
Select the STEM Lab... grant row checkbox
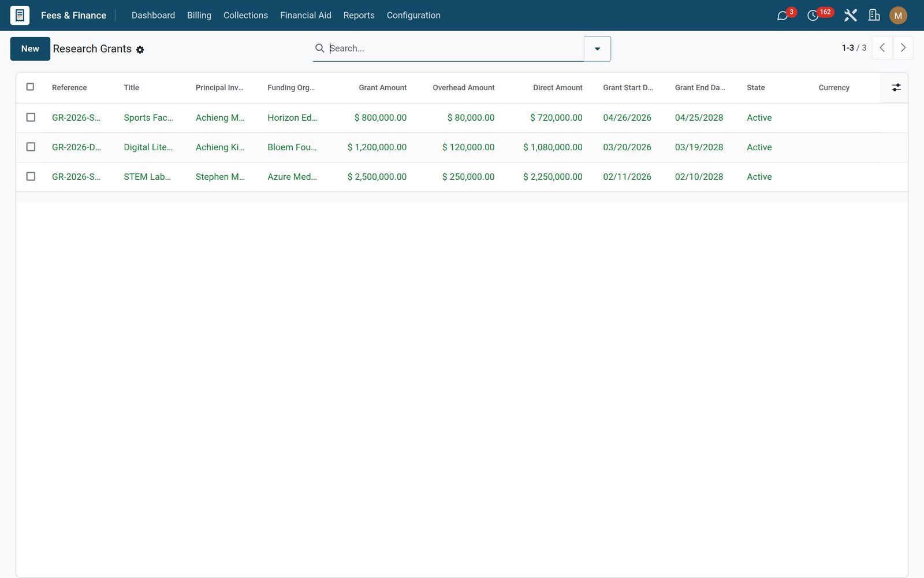point(31,176)
